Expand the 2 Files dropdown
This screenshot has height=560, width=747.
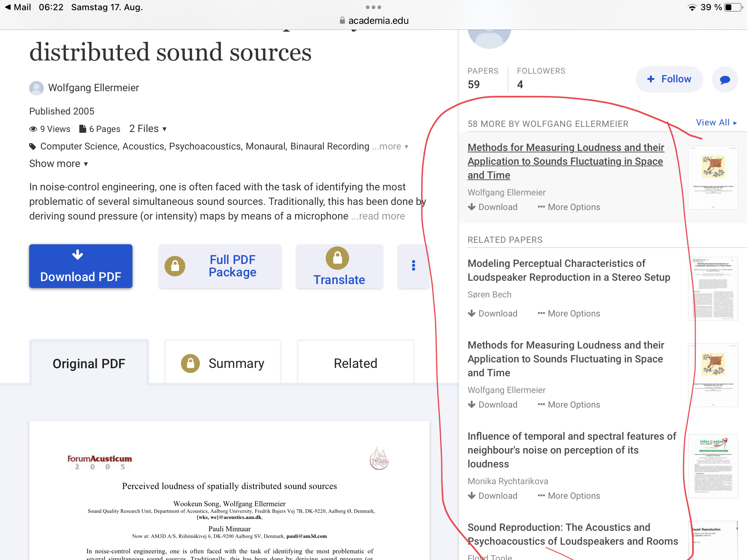(x=148, y=129)
